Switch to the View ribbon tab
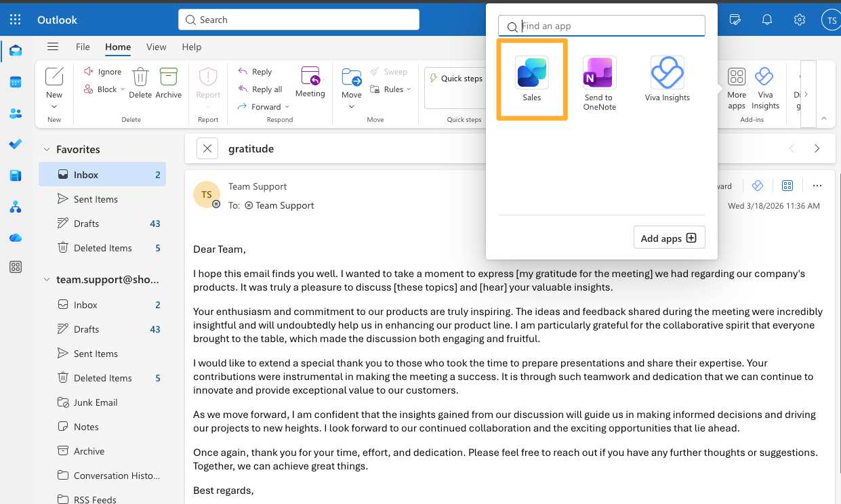This screenshot has width=841, height=504. 156,47
